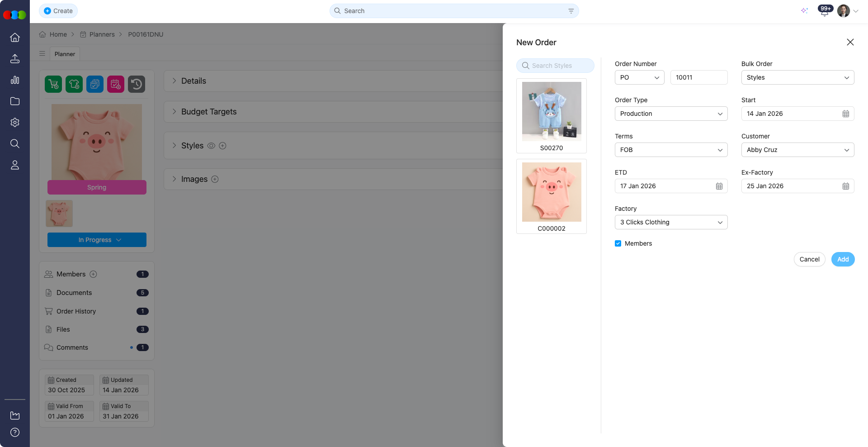Screen dimensions: 868x447
Task: Click the pink remove-schedule calendar icon
Action: (115, 84)
